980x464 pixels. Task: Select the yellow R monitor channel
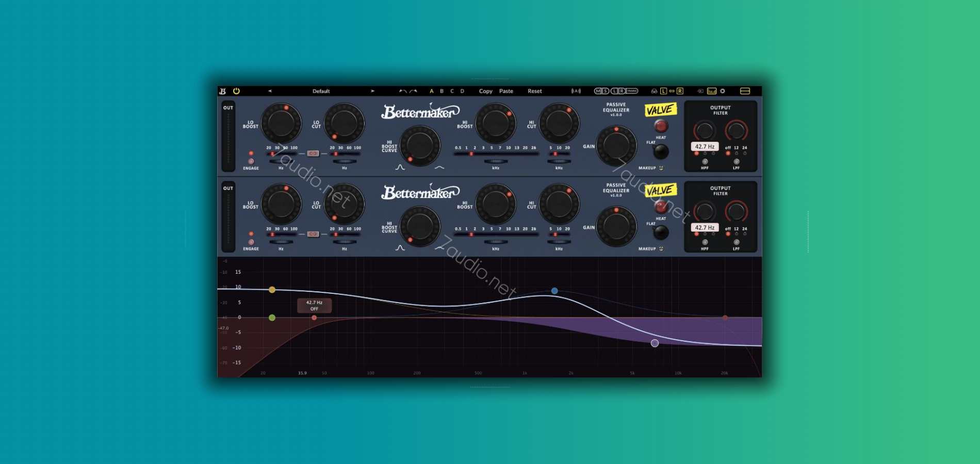click(x=680, y=91)
